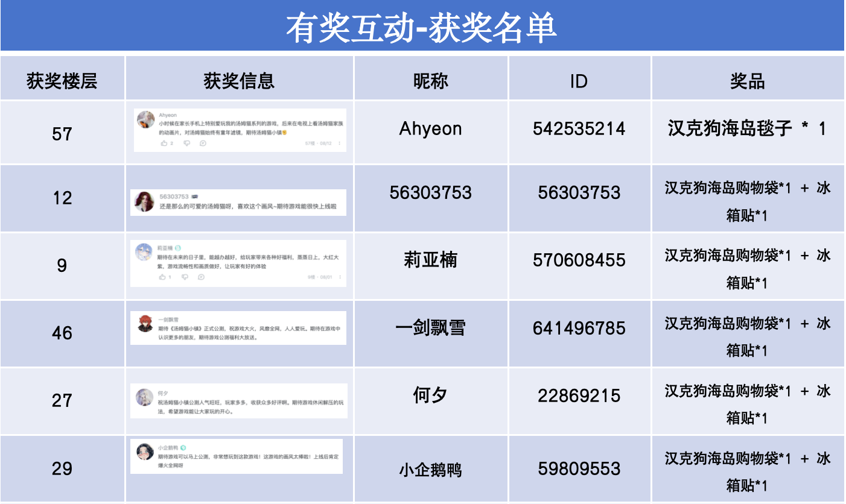Click the like icon on Ahyeon's comment
The height and width of the screenshot is (504, 846).
164,143
